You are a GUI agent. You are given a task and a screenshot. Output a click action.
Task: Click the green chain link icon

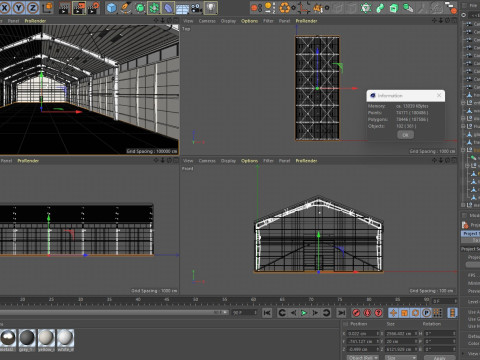pyautogui.click(x=380, y=8)
